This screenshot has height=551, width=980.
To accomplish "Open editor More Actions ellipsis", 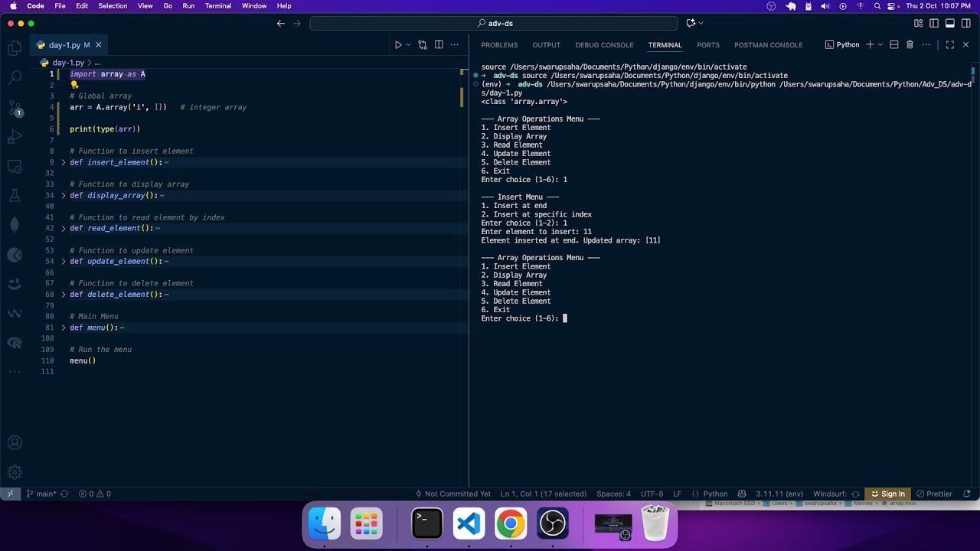I will 455,45.
